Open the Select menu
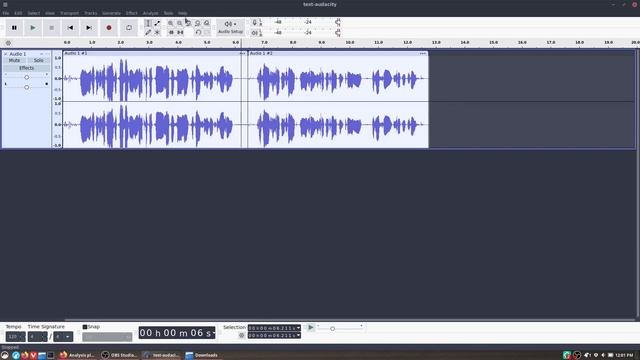The height and width of the screenshot is (360, 640). [33, 13]
